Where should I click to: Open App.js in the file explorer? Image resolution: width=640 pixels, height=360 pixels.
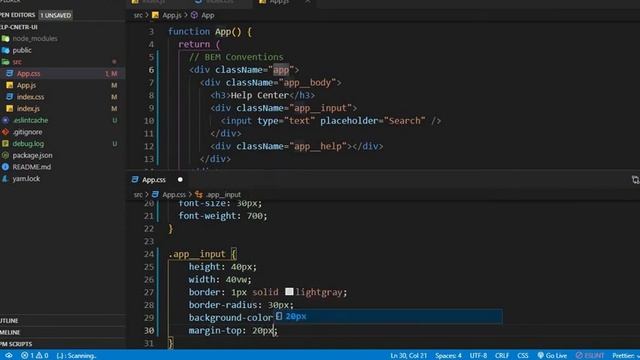[x=26, y=85]
